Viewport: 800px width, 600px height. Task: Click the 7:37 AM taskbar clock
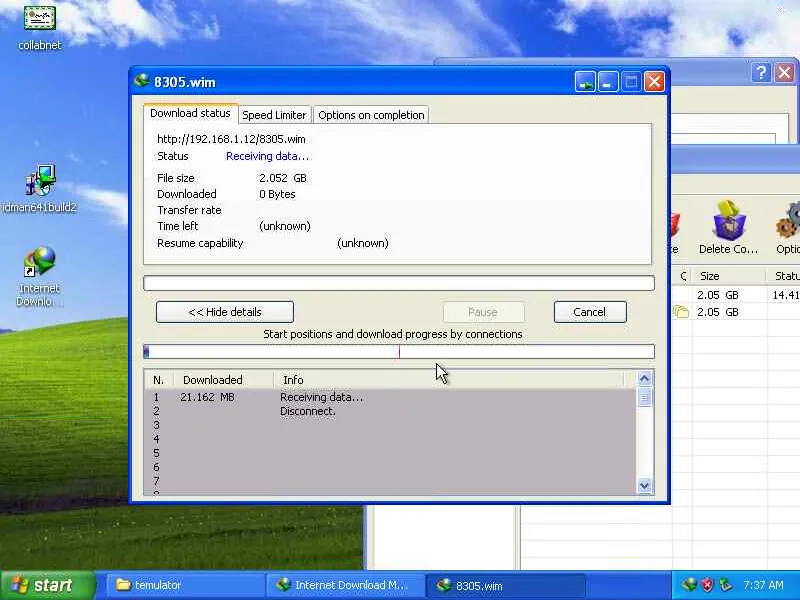(x=763, y=585)
